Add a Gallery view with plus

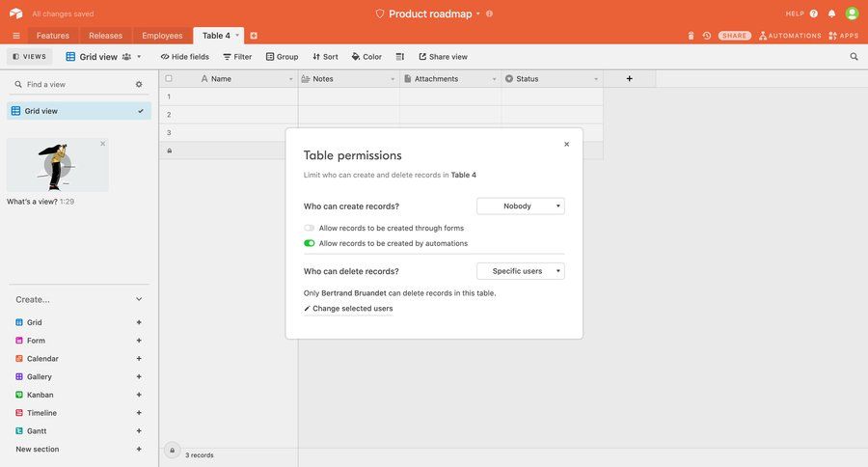coord(139,376)
